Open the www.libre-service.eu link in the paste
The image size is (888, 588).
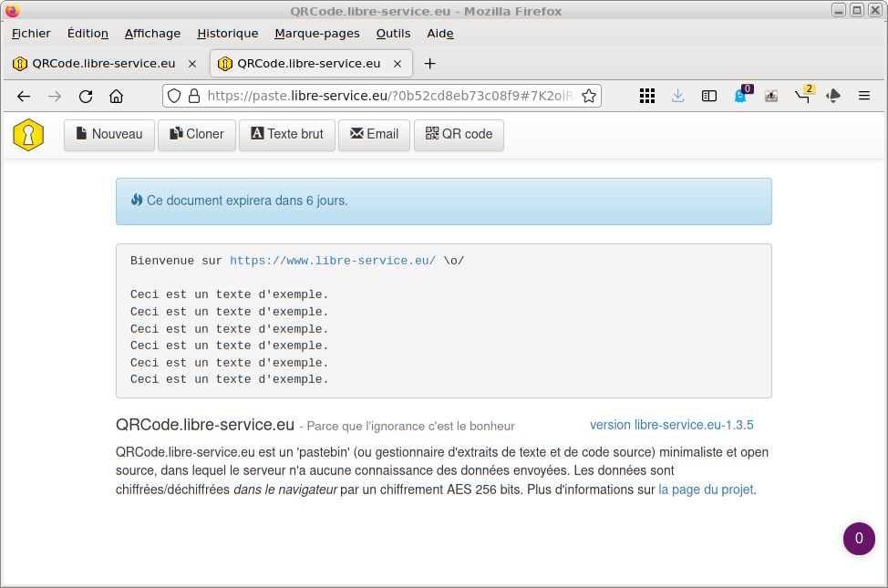pyautogui.click(x=332, y=261)
